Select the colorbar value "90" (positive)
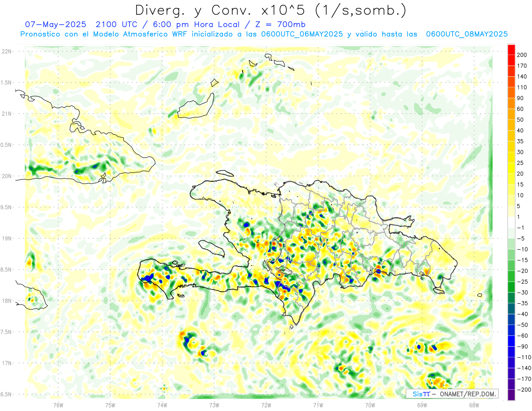This screenshot has width=532, height=411. (520, 98)
